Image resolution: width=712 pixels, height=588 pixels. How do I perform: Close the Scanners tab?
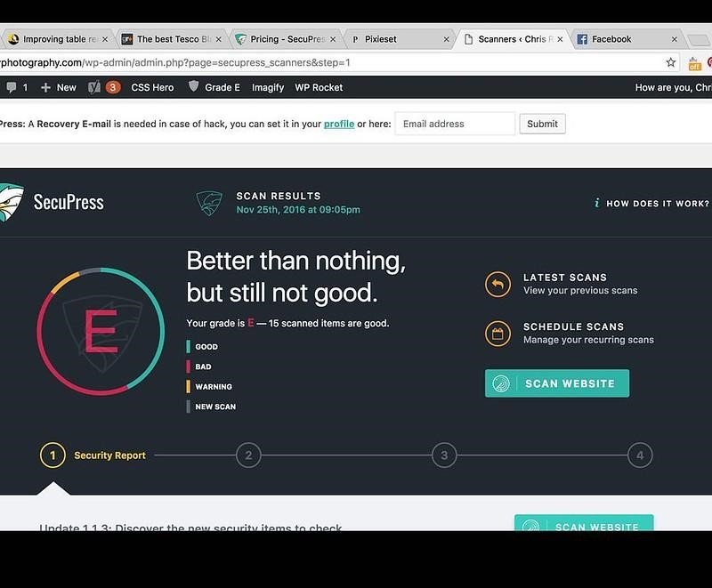coord(560,39)
